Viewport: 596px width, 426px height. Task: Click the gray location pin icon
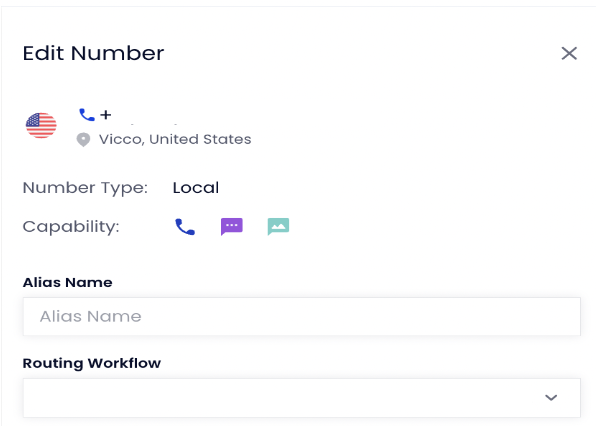tap(83, 140)
